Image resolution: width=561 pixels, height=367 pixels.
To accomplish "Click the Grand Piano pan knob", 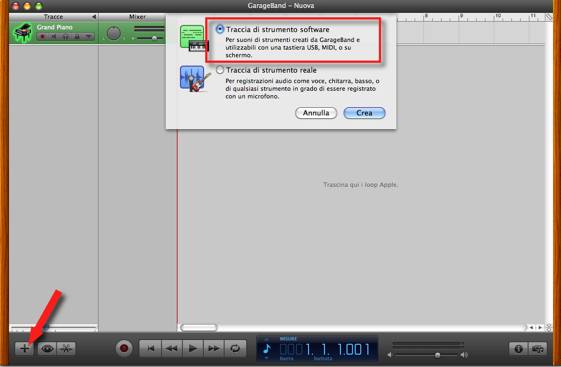I will pos(114,33).
